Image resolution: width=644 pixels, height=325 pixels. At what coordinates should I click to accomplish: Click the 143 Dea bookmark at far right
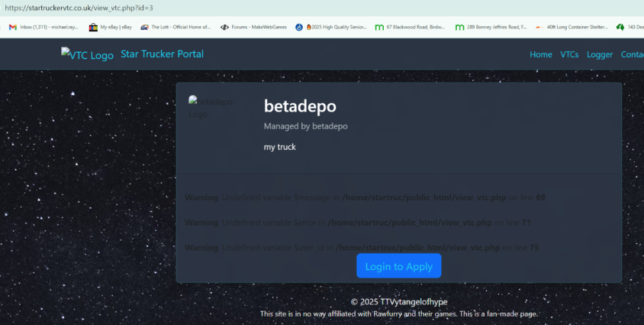click(630, 27)
